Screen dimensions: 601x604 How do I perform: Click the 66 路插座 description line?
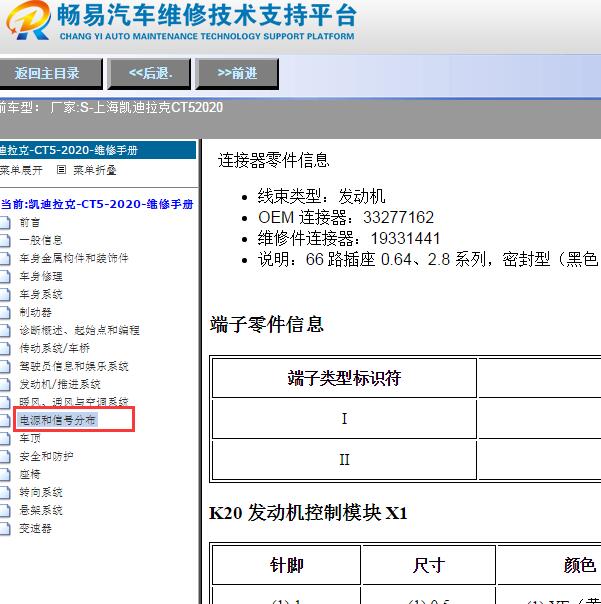[428, 259]
